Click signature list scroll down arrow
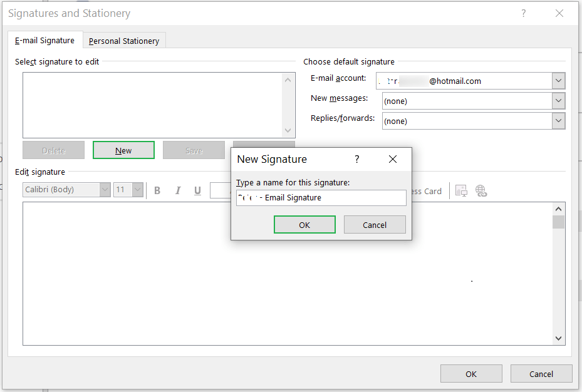The width and height of the screenshot is (582, 392). coord(288,130)
